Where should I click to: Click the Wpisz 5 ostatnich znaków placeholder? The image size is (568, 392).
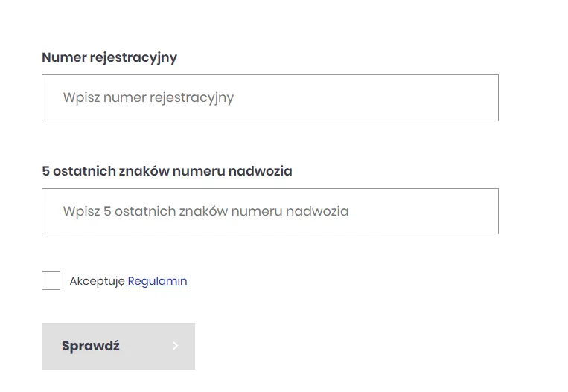[205, 211]
